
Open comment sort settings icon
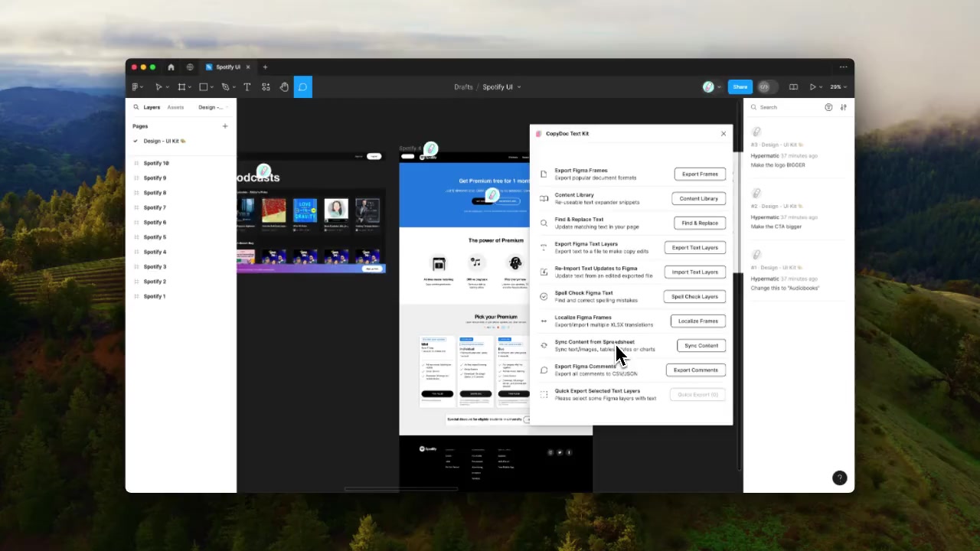tap(843, 107)
